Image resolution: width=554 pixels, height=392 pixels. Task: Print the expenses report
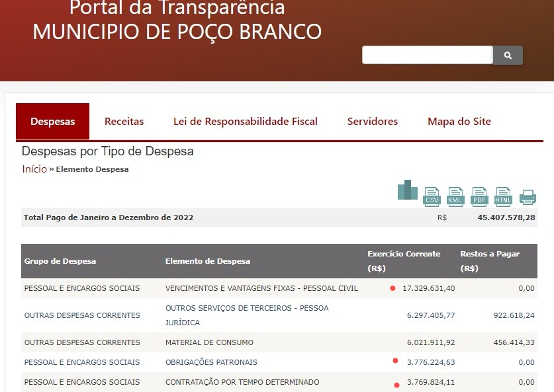[x=528, y=197]
